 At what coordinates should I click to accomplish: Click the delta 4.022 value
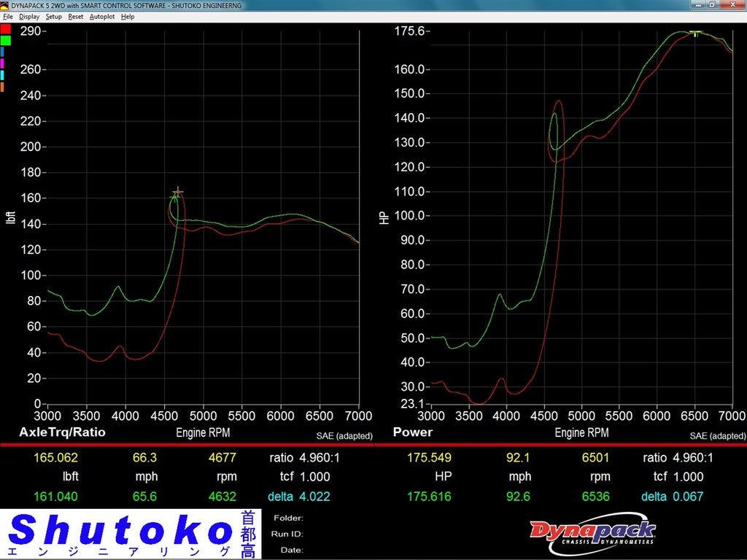click(x=314, y=497)
